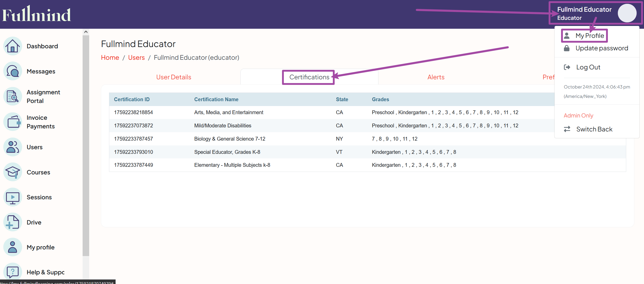Viewport: 644px width, 284px height.
Task: Open the Sessions panel
Action: point(39,197)
